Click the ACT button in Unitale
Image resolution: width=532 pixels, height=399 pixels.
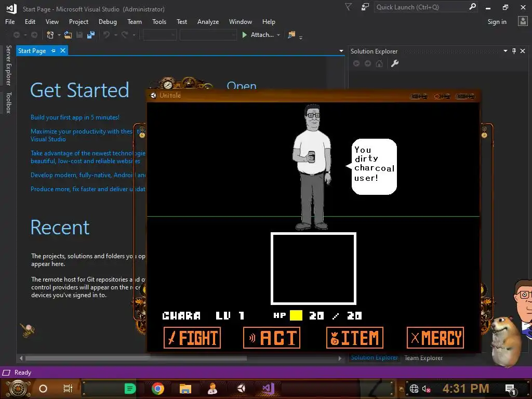[271, 338]
